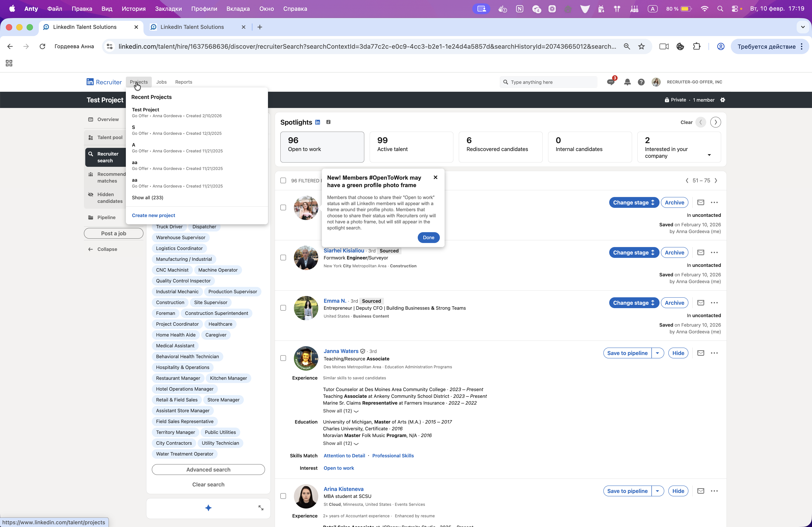The width and height of the screenshot is (812, 527).
Task: Open more options ellipsis for Emma N.
Action: (x=714, y=303)
